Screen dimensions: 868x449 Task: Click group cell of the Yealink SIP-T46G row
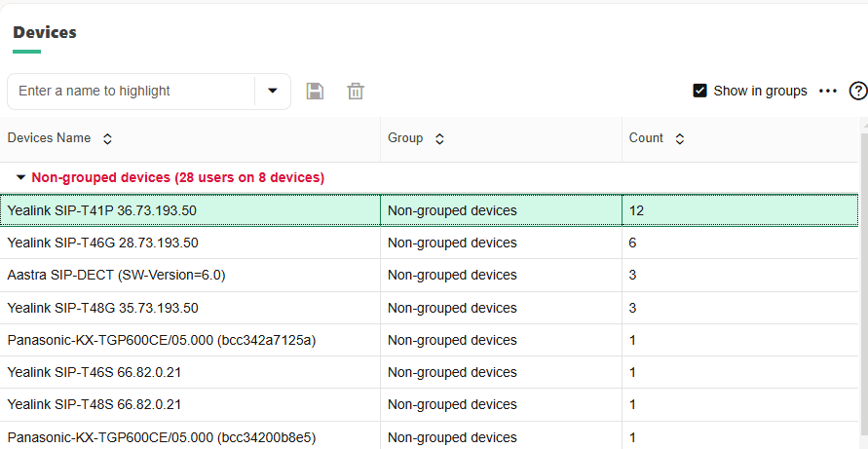pyautogui.click(x=501, y=243)
